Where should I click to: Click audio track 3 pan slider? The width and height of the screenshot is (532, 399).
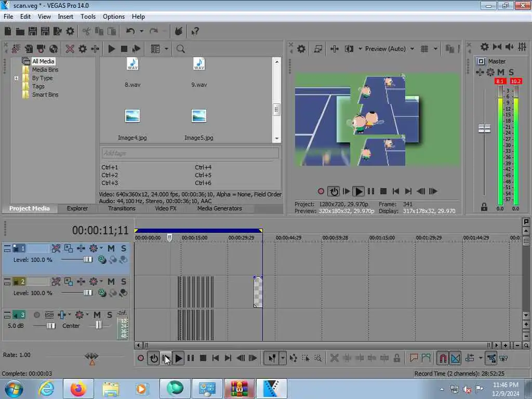[x=98, y=325]
